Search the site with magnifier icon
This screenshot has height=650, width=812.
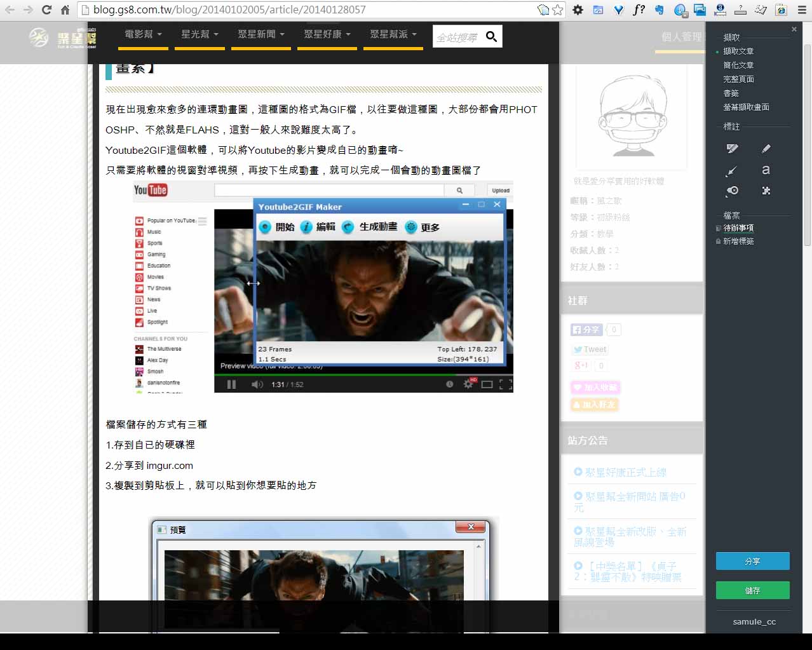click(491, 37)
